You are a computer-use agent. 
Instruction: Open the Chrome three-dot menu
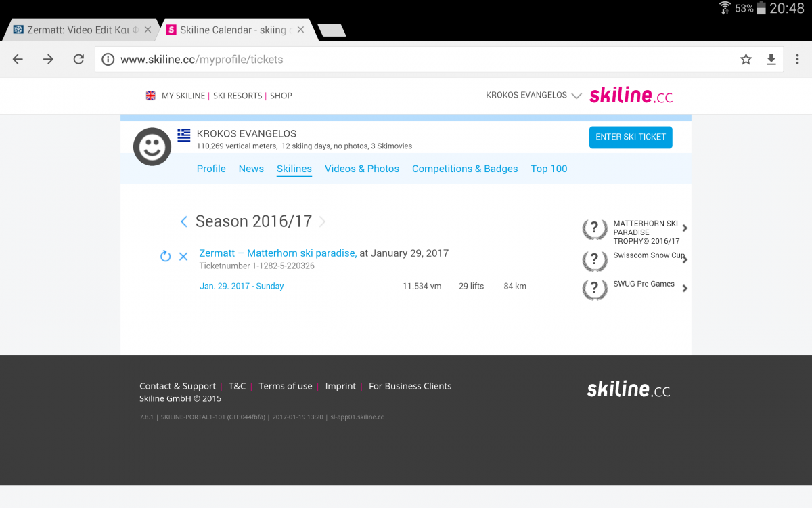(x=798, y=59)
